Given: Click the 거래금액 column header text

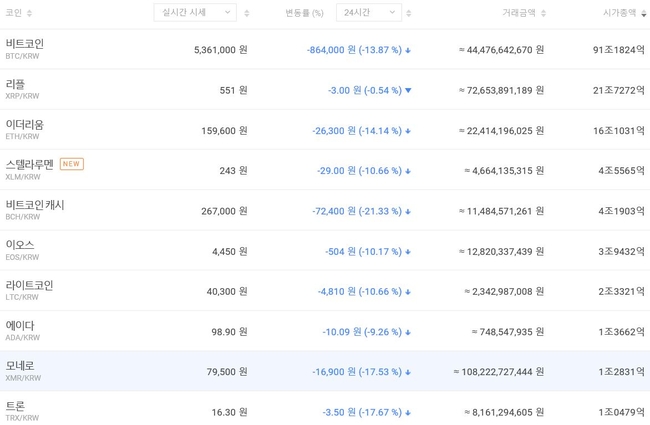Looking at the screenshot, I should click(518, 13).
